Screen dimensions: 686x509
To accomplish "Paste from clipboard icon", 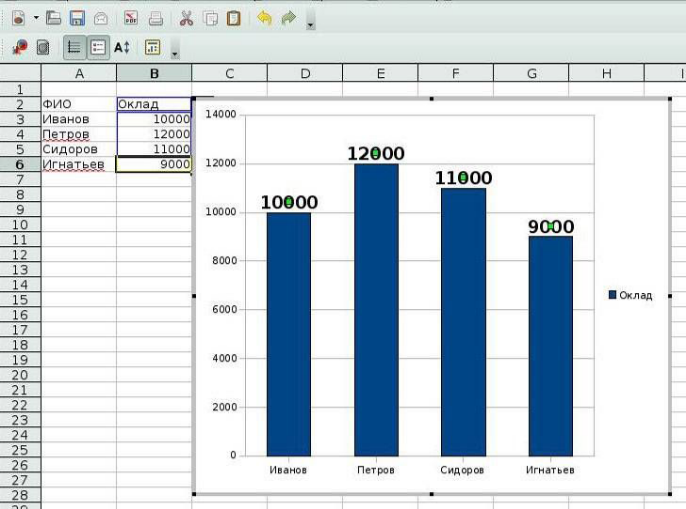I will 234,18.
